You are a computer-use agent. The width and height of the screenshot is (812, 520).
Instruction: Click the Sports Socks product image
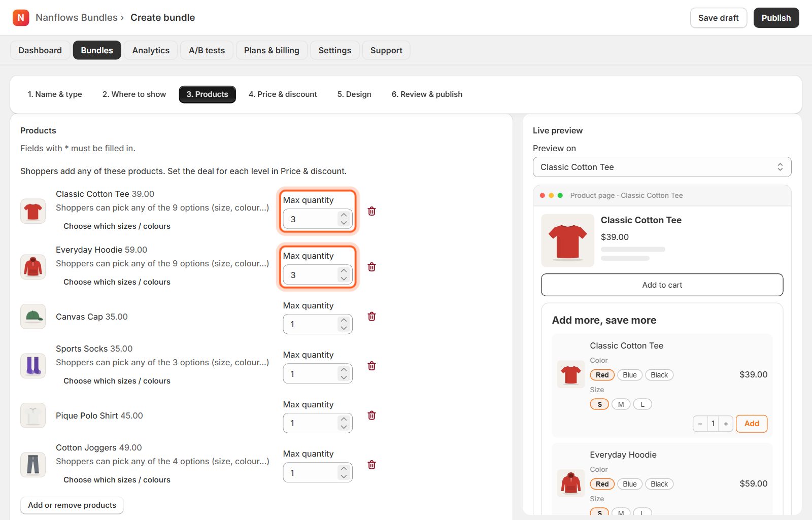tap(33, 366)
